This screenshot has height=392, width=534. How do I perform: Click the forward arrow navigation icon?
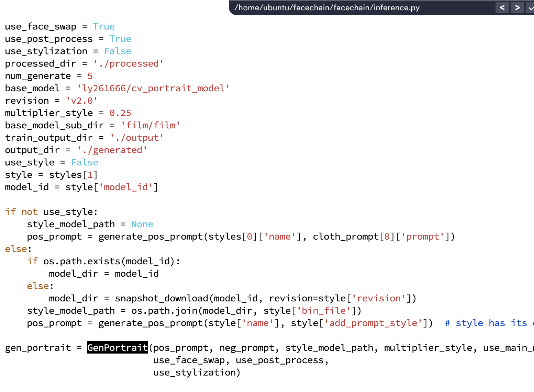517,7
